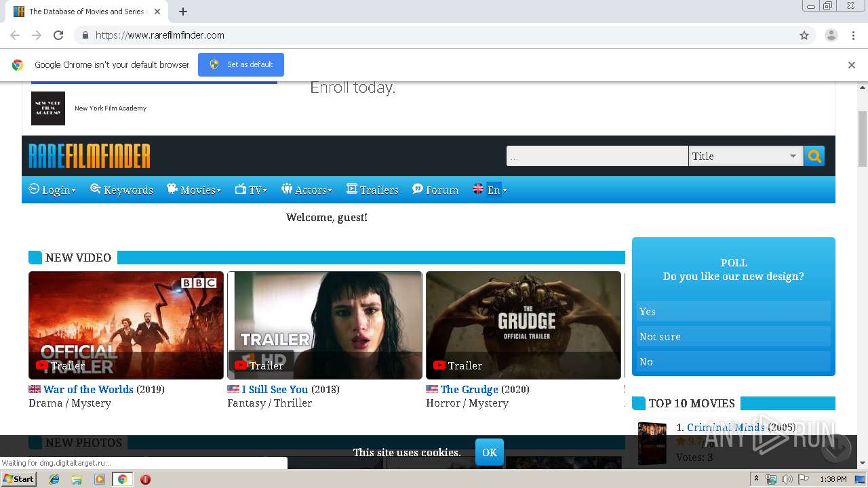Click the Action Center flag tray icon

(804, 479)
